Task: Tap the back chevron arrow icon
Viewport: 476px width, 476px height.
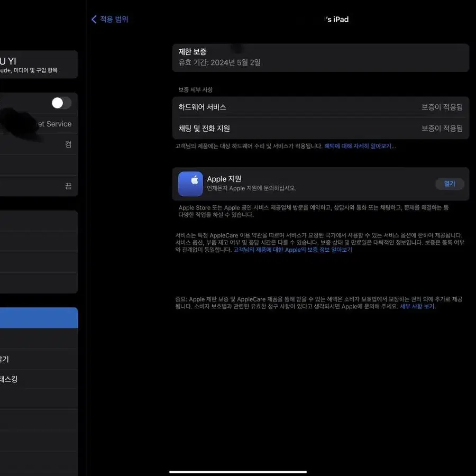Action: 94,20
